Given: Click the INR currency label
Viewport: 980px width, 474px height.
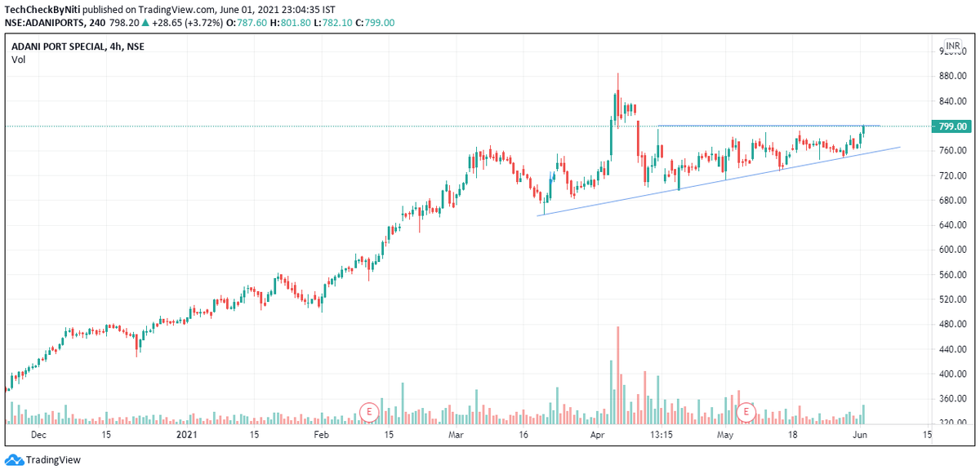Looking at the screenshot, I should (953, 46).
